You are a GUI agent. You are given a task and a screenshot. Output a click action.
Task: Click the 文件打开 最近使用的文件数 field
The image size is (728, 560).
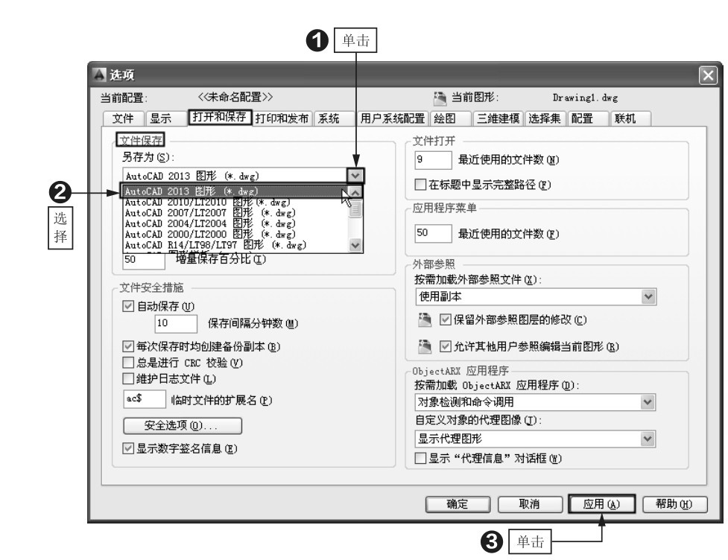[x=433, y=160]
